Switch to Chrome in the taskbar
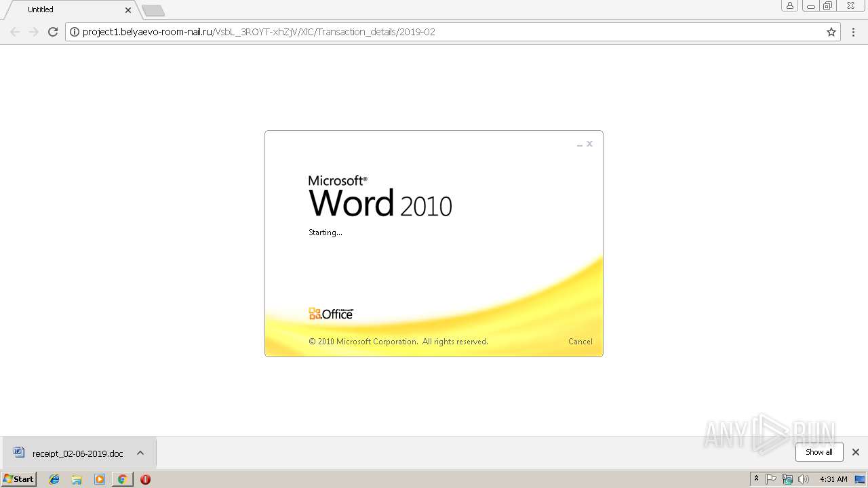Viewport: 868px width, 488px height. point(122,479)
